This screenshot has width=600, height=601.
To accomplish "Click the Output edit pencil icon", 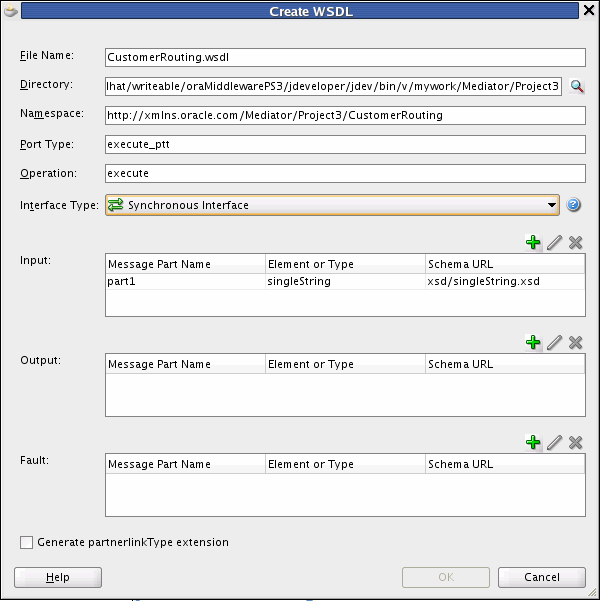I will pyautogui.click(x=554, y=342).
